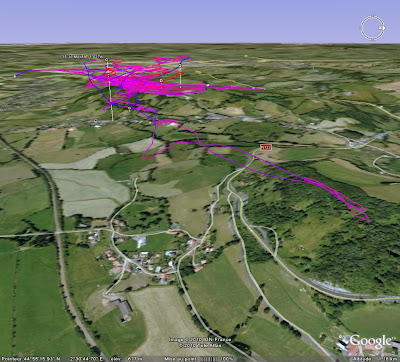
Task: Click the "élév 677 m" elevation readout
Action: (127, 359)
